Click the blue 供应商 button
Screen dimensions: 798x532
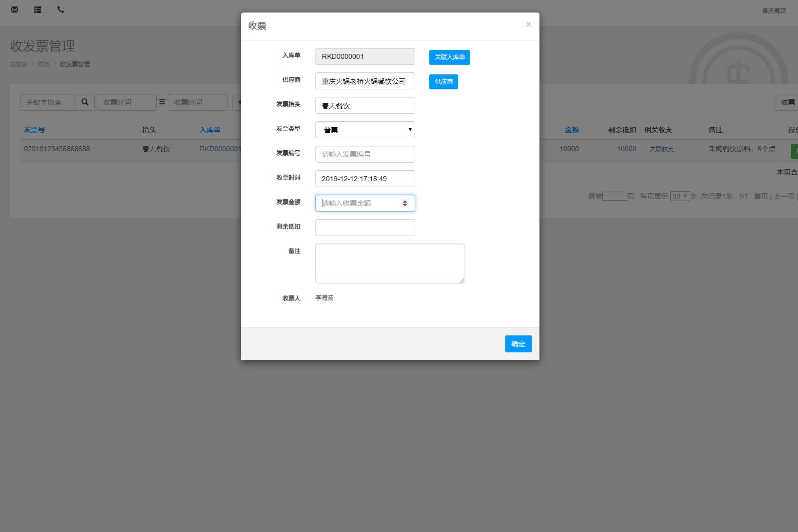443,82
